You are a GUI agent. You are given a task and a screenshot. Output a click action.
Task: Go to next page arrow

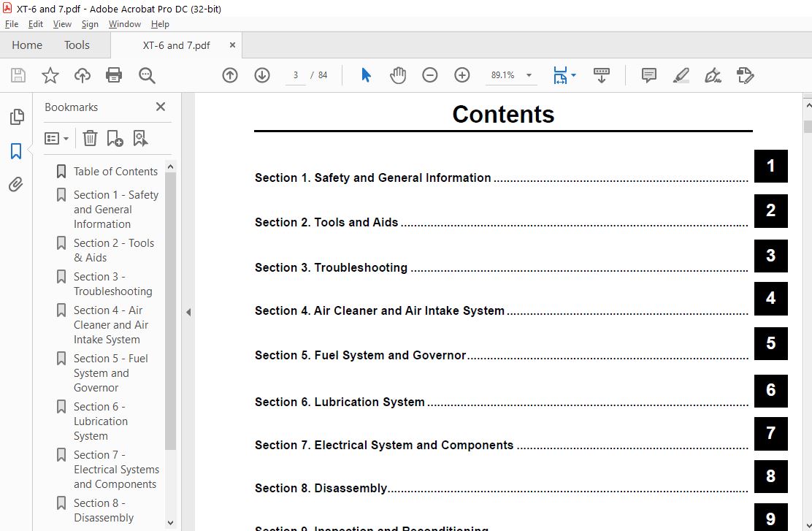click(262, 76)
